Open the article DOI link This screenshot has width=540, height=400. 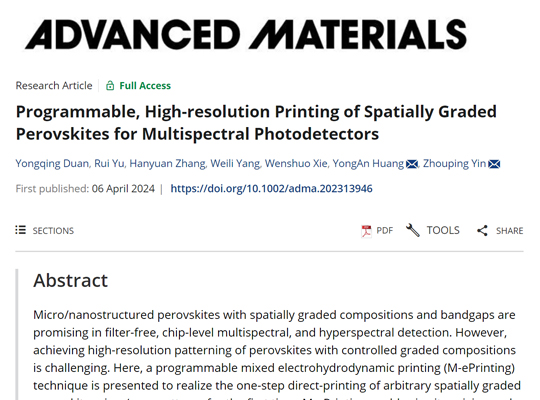271,188
